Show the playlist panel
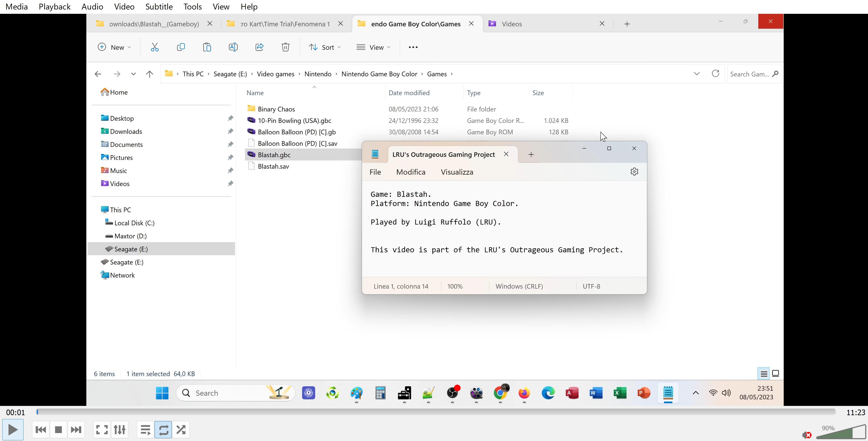Viewport: 868px width, 441px height. click(x=145, y=429)
